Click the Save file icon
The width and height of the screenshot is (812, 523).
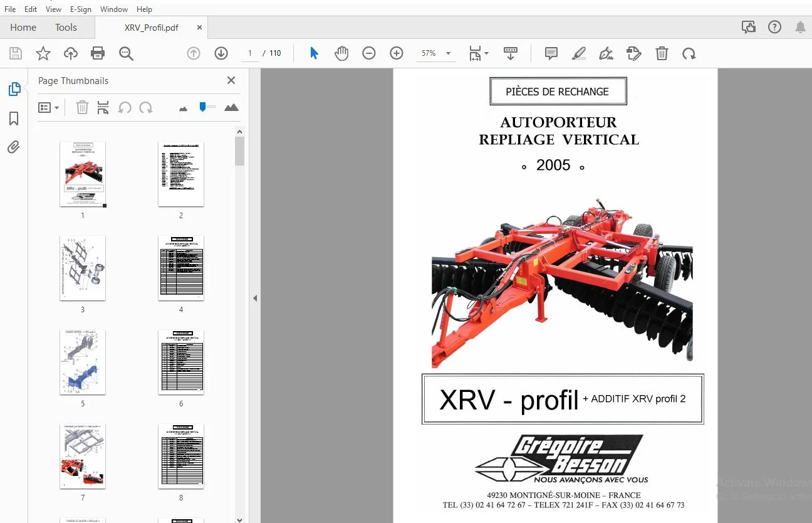pyautogui.click(x=16, y=53)
